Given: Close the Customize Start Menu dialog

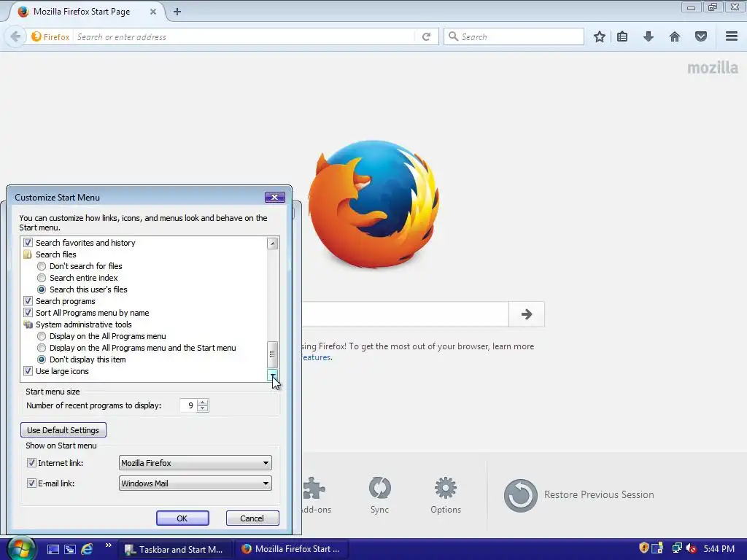Looking at the screenshot, I should coord(275,197).
